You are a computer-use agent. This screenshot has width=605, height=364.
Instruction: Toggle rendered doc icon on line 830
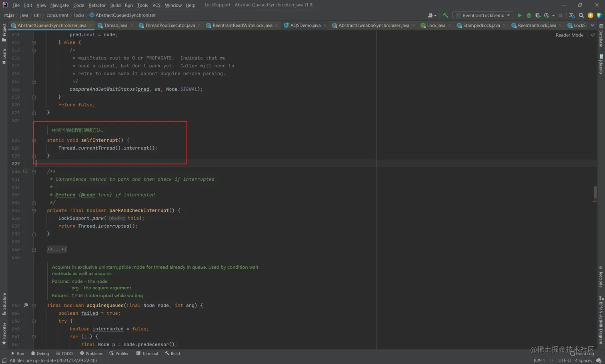pyautogui.click(x=26, y=171)
